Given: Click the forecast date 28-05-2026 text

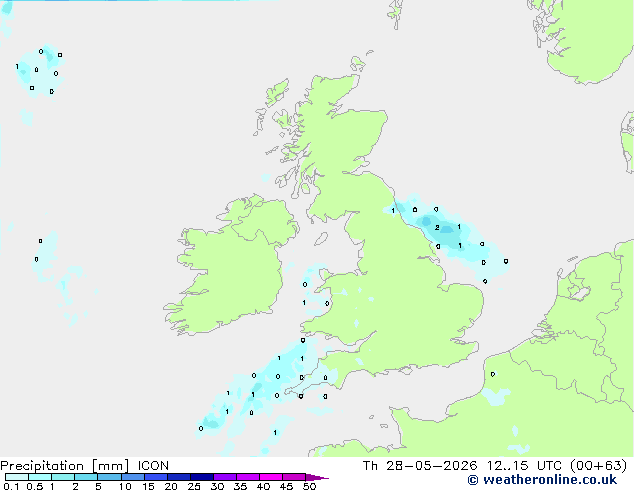Looking at the screenshot, I should click(x=432, y=466).
